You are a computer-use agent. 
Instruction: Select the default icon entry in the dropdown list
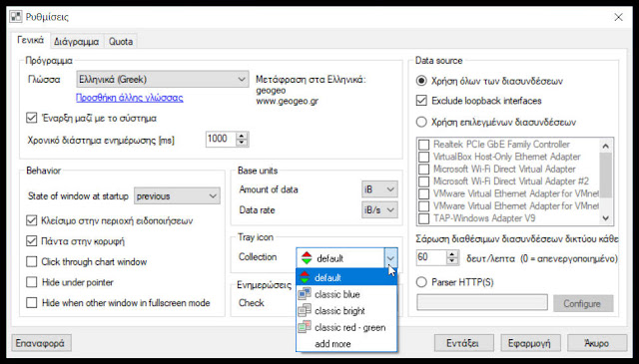click(x=346, y=277)
